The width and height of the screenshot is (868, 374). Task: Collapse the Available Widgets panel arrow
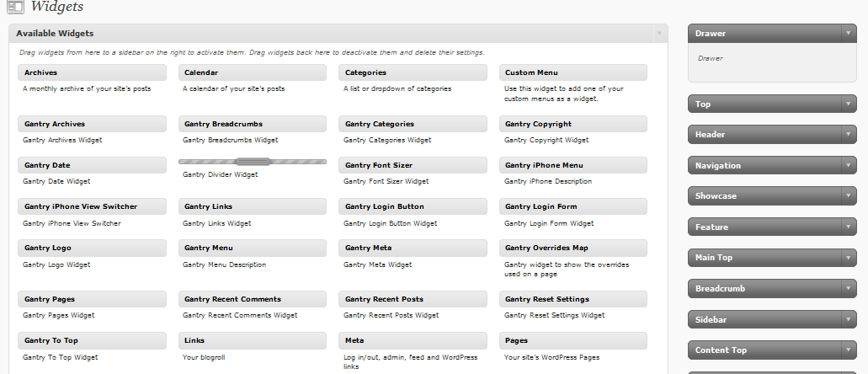(x=658, y=33)
